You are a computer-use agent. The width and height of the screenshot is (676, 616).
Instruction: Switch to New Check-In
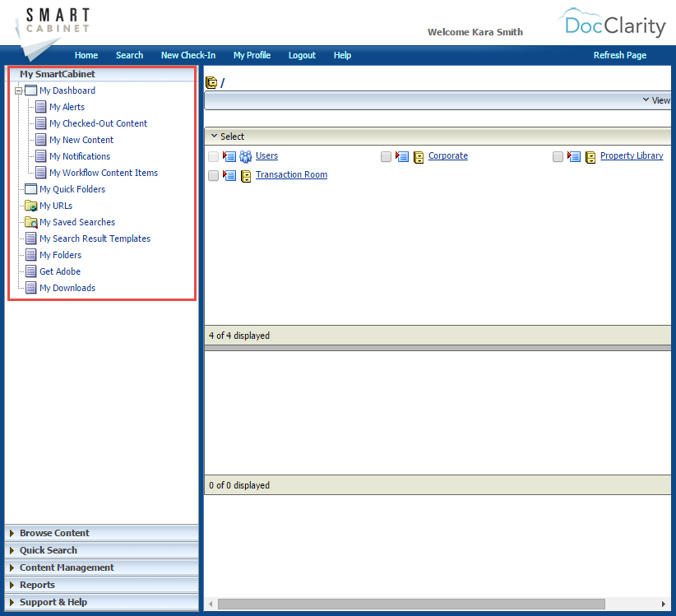(x=188, y=55)
